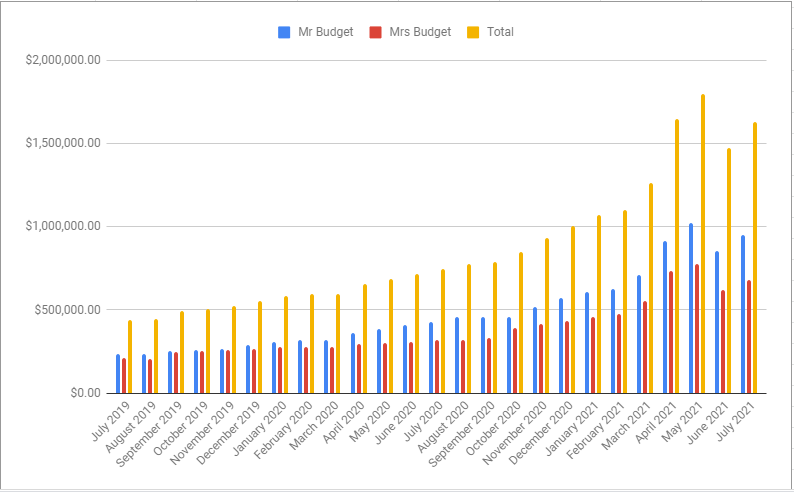This screenshot has height=492, width=794.
Task: Select the Total legend label text
Action: pyautogui.click(x=499, y=32)
